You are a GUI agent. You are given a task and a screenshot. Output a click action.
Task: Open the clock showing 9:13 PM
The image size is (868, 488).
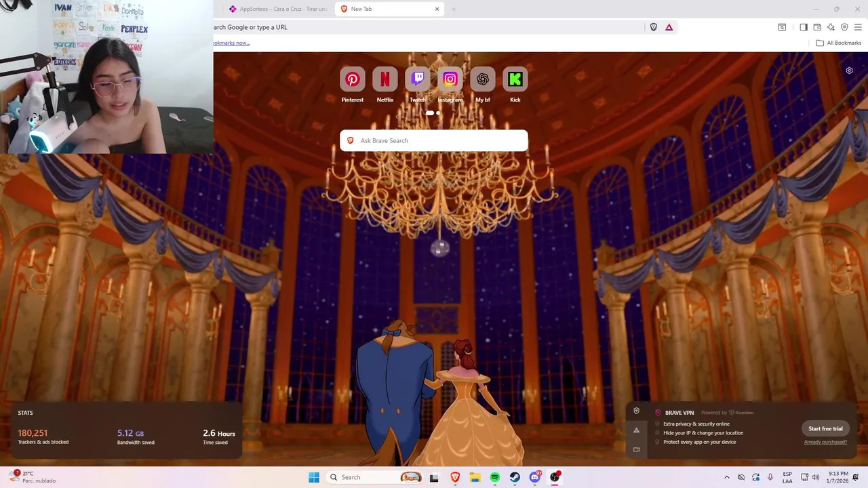838,477
